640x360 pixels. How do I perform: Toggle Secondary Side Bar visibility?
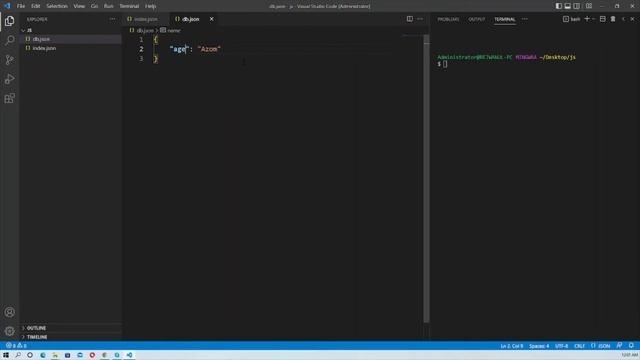(576, 6)
